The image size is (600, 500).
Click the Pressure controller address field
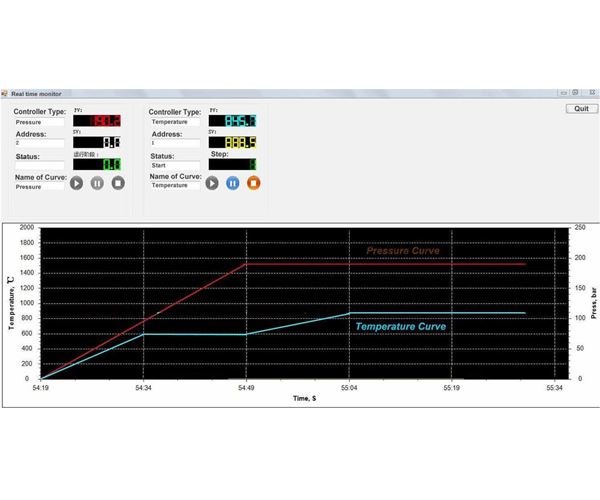pos(39,143)
